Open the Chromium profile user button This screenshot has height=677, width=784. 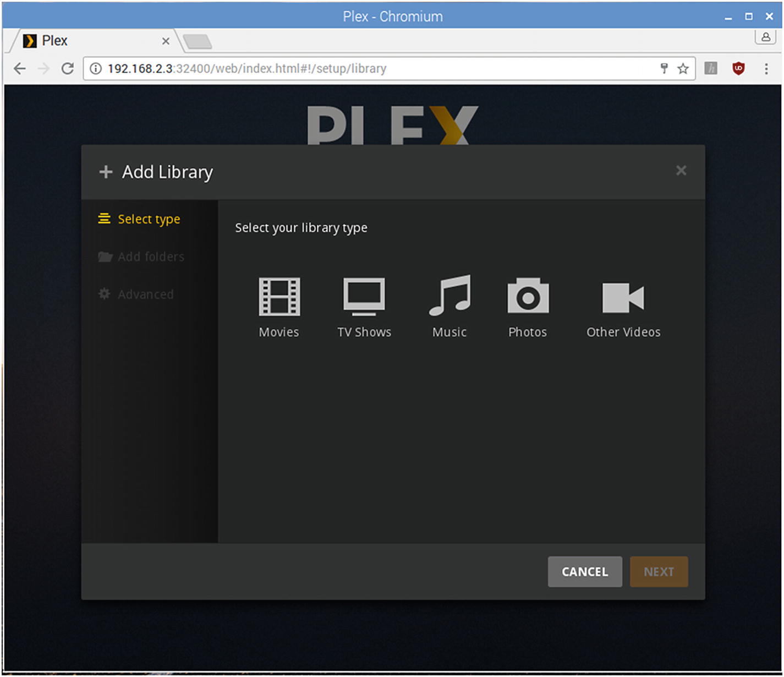pyautogui.click(x=765, y=37)
